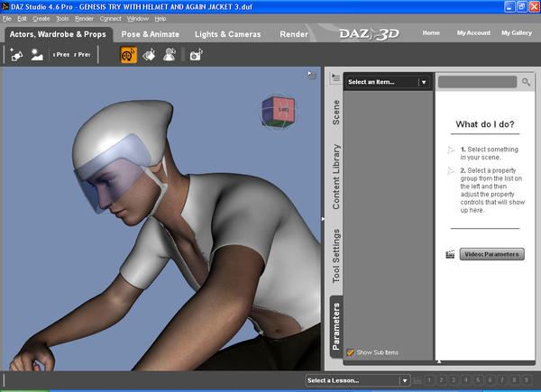Click the magnifier search icon

coord(526,82)
